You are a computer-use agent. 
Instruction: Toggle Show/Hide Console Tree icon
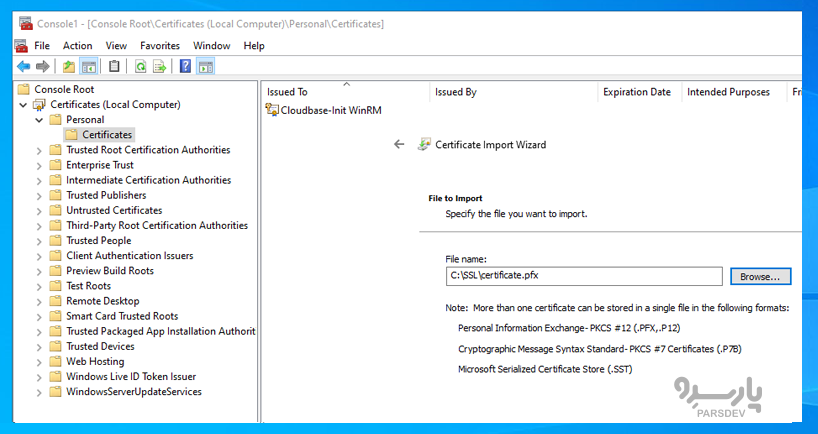(89, 66)
